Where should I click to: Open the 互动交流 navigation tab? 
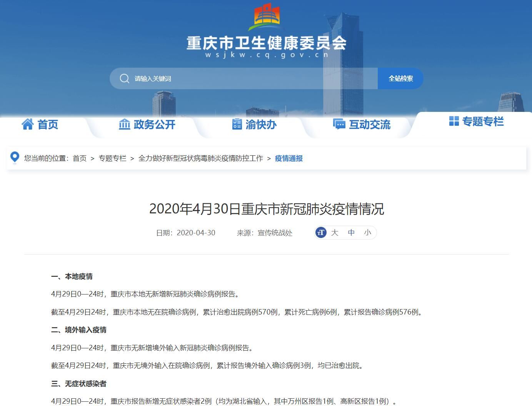click(x=369, y=124)
